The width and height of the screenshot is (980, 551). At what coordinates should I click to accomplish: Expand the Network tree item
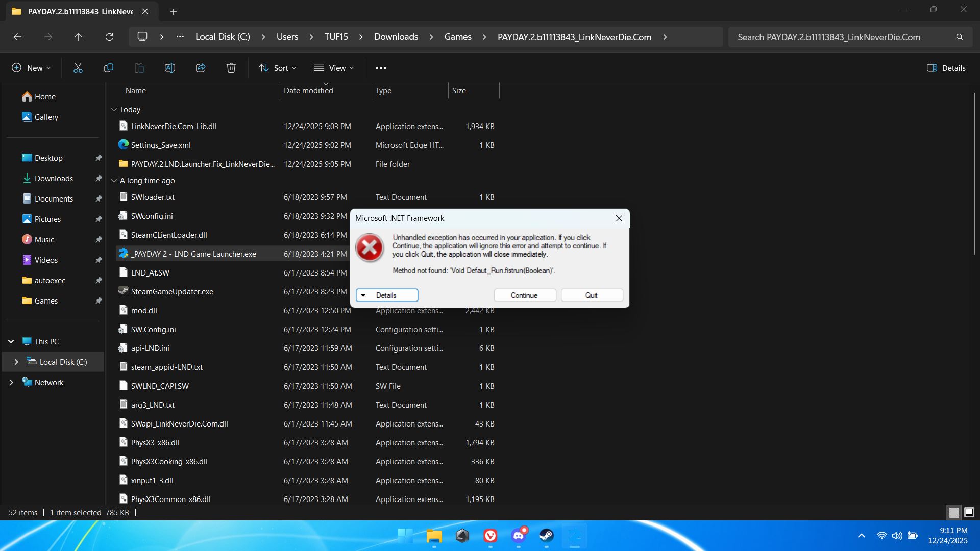pyautogui.click(x=11, y=382)
